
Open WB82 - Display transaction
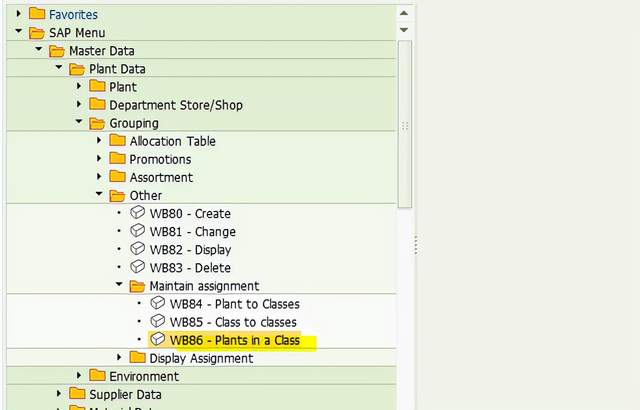191,249
